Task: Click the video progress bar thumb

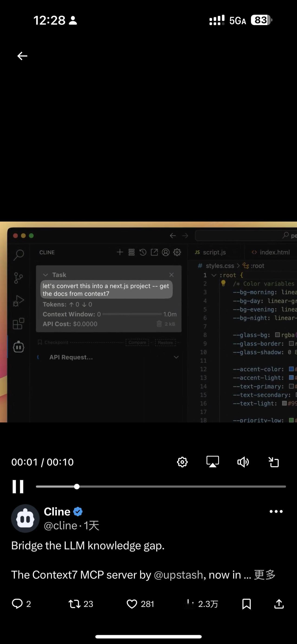Action: click(x=77, y=487)
